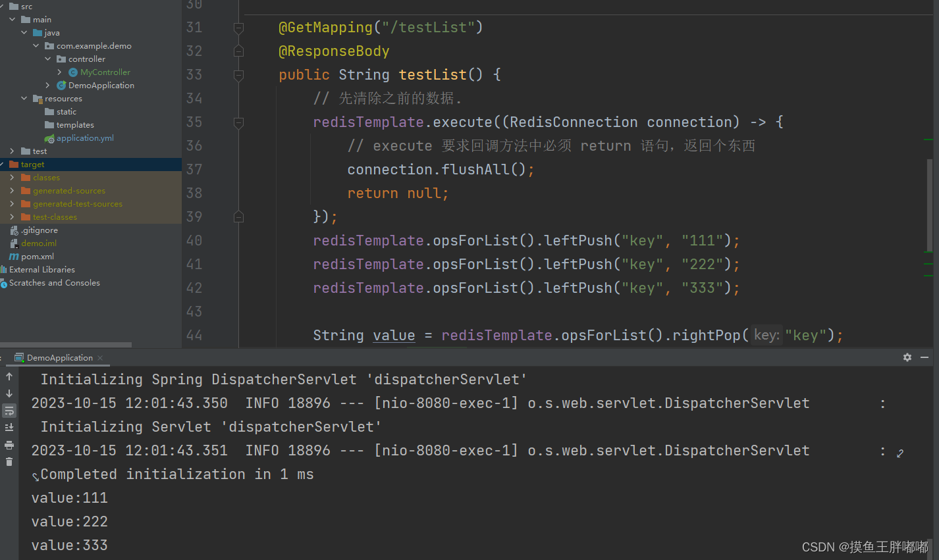Expand the generated-sources folder chevron

click(x=13, y=191)
